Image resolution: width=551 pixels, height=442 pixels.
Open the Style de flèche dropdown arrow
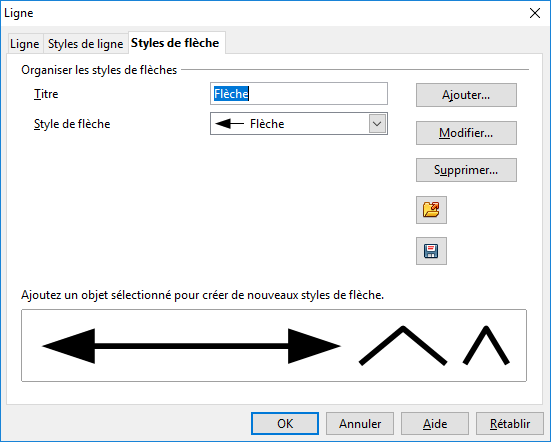(377, 124)
